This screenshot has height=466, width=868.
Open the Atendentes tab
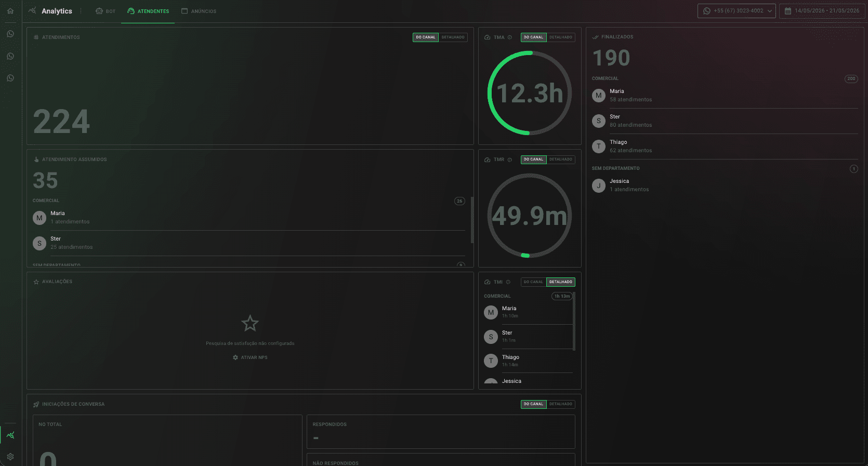[x=148, y=11]
